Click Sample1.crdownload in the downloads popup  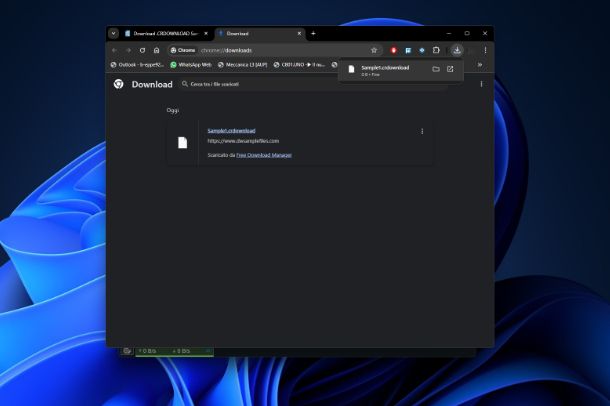point(385,68)
